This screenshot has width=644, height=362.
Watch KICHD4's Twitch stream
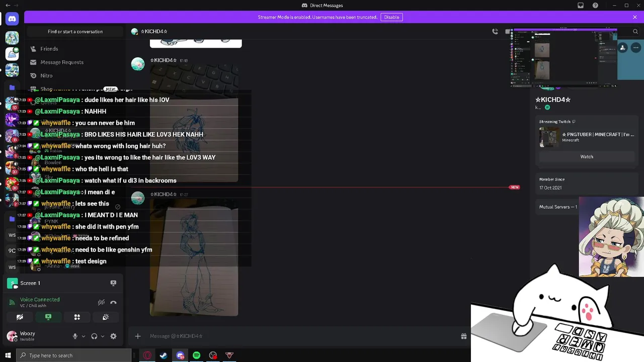click(x=587, y=157)
